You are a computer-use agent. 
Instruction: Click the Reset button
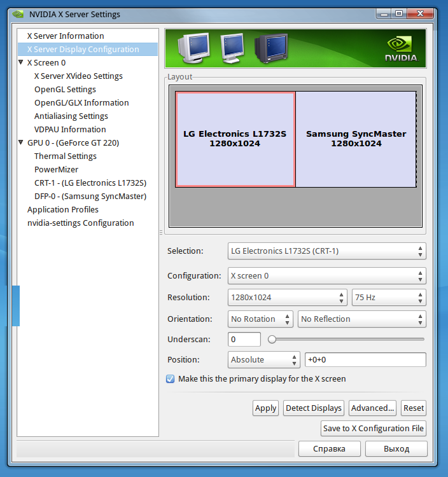[x=414, y=408]
